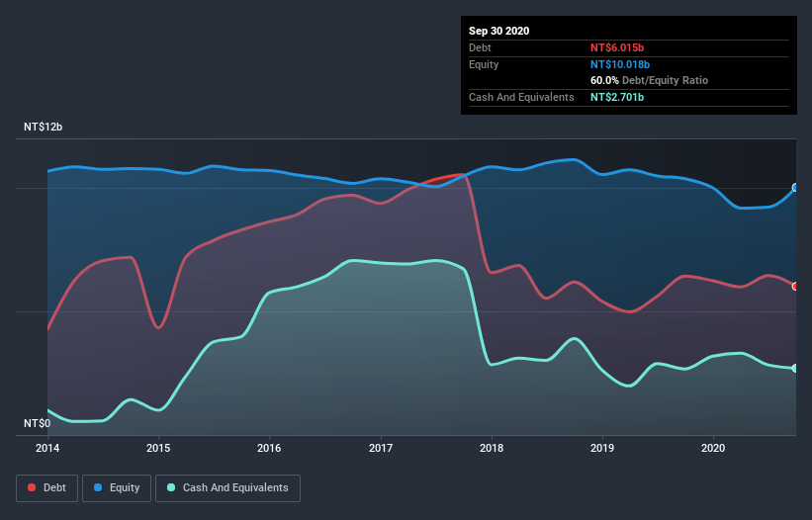Click the Debt label in tooltip
The width and height of the screenshot is (812, 520).
480,47
